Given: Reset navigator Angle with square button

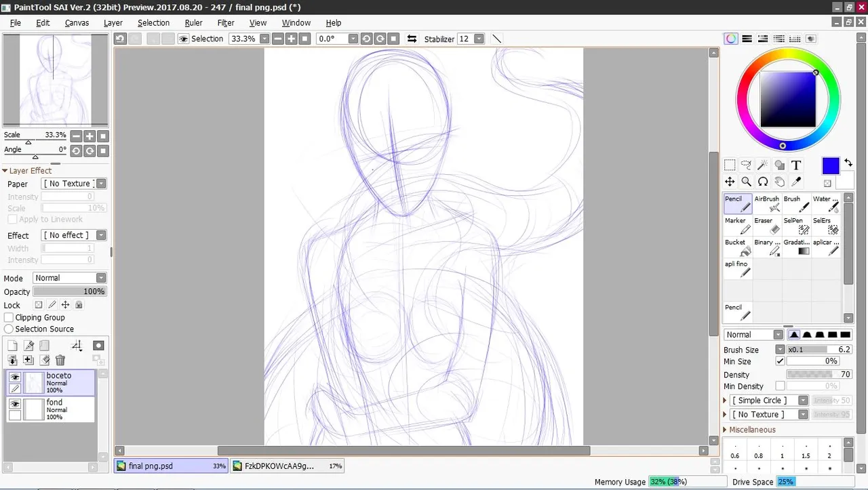Looking at the screenshot, I should 103,150.
